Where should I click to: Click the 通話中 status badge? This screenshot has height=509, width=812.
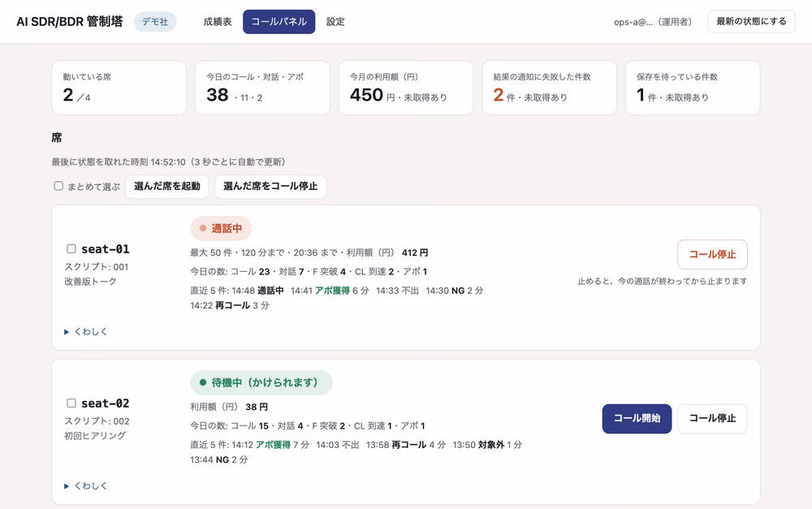[x=221, y=228]
